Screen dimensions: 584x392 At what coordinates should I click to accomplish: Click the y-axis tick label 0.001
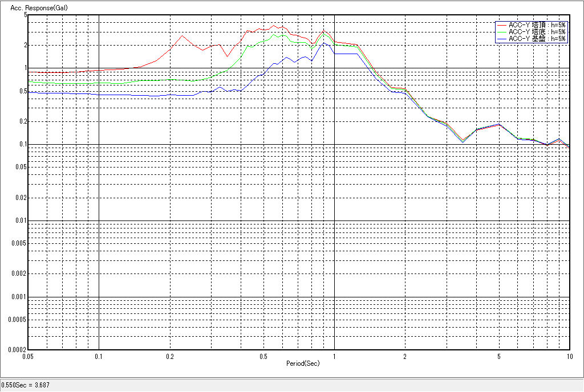click(20, 297)
